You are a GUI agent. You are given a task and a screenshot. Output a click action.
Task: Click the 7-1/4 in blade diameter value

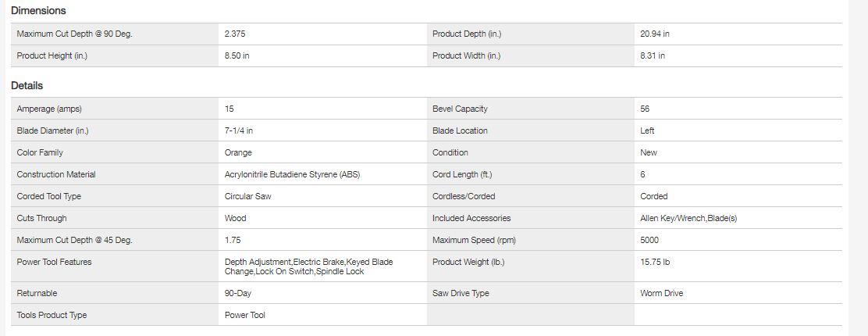pyautogui.click(x=238, y=131)
